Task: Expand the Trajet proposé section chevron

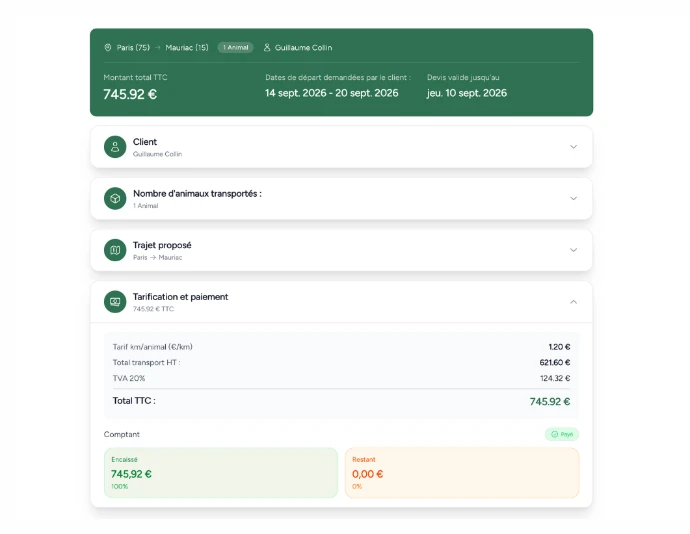Action: click(573, 250)
